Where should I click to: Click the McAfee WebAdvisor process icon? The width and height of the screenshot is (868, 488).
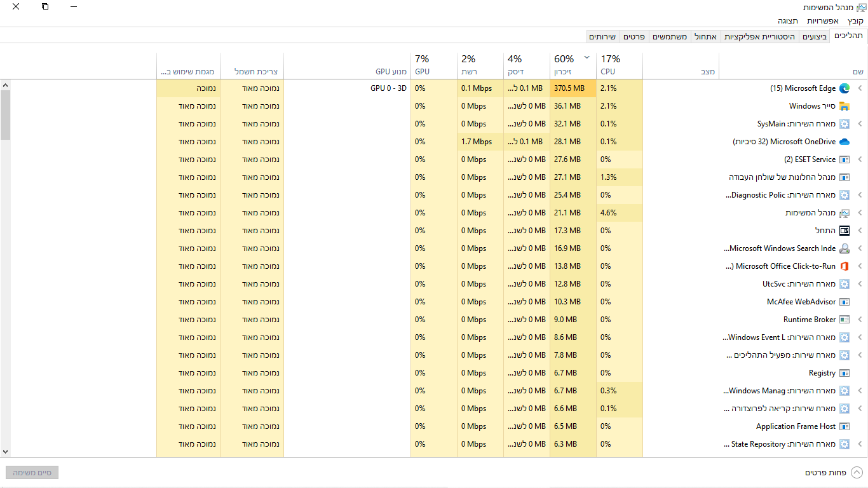844,302
